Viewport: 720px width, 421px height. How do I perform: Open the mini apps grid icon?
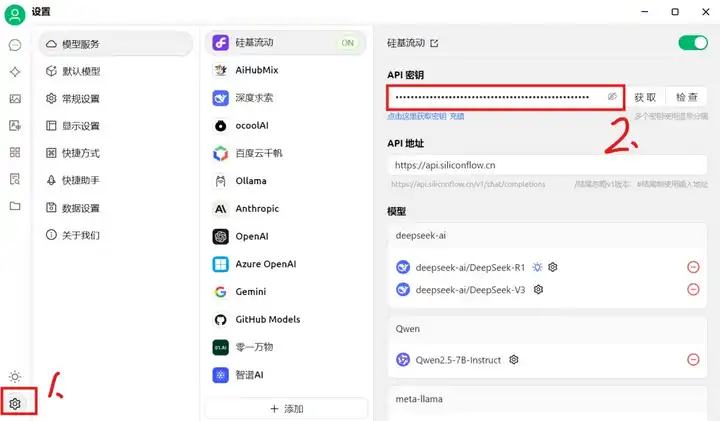[15, 152]
